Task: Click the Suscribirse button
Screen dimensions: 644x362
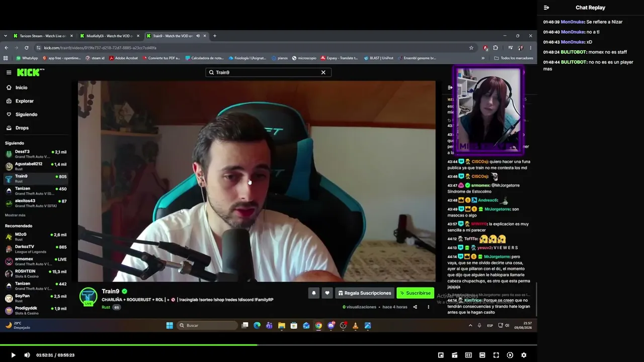Action: coord(415,293)
